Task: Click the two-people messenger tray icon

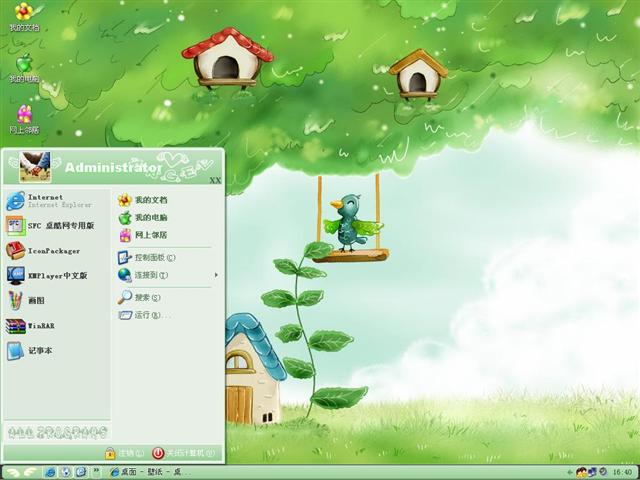Action: pyautogui.click(x=581, y=473)
